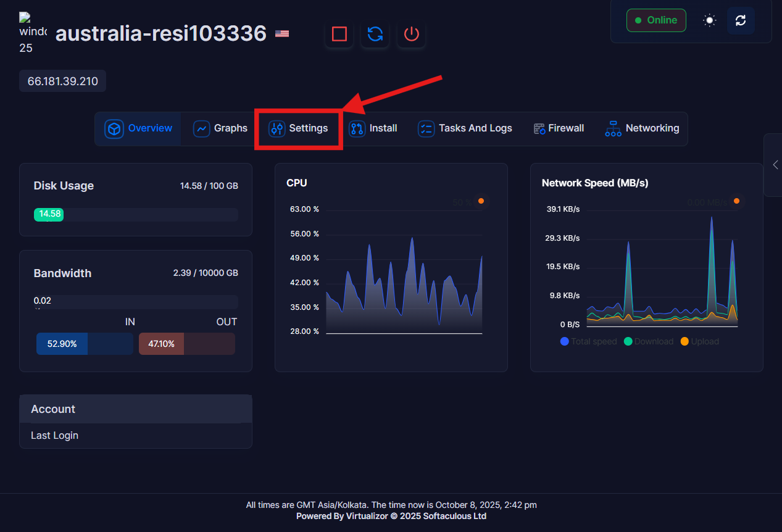Viewport: 782px width, 532px height.
Task: Go to the Install tab
Action: coord(373,128)
